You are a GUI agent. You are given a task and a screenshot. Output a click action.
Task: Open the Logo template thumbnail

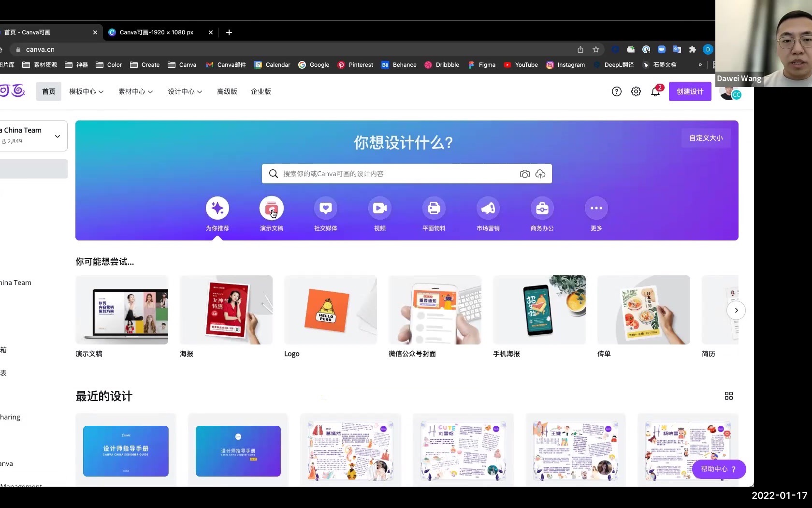point(331,310)
